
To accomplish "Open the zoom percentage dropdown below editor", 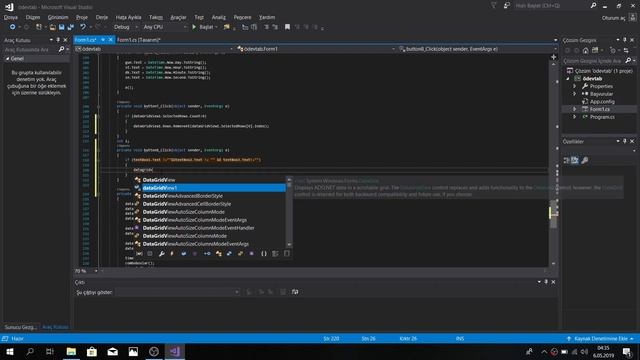I will (96, 271).
